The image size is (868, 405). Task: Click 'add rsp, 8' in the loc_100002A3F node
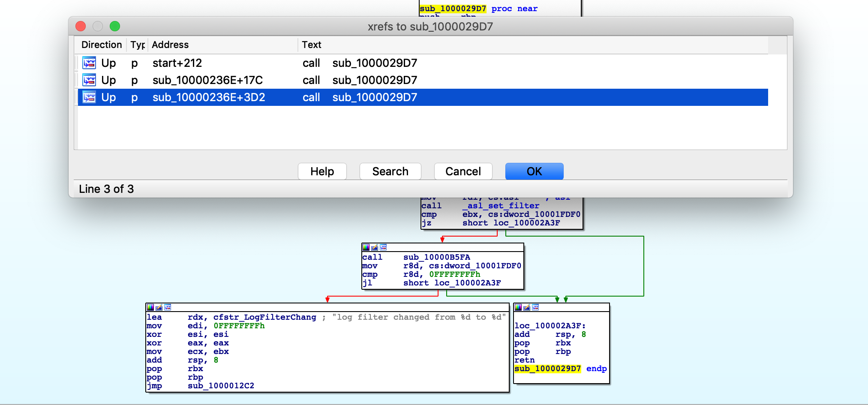click(550, 334)
